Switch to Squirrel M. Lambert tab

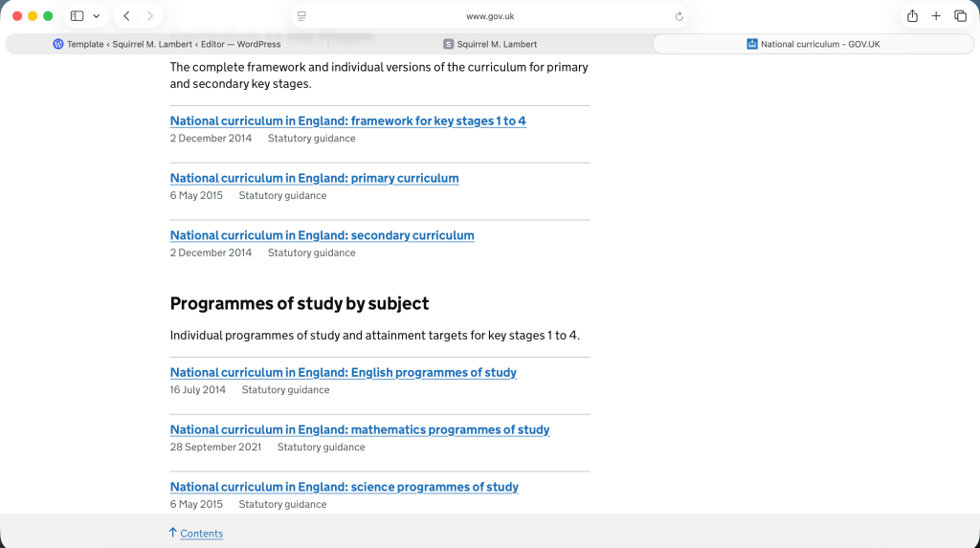click(x=490, y=44)
